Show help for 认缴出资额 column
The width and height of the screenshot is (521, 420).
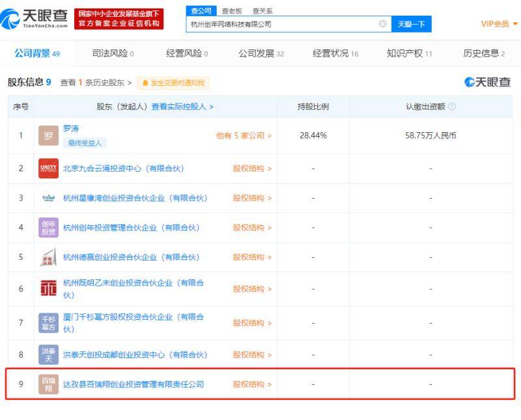pos(452,107)
